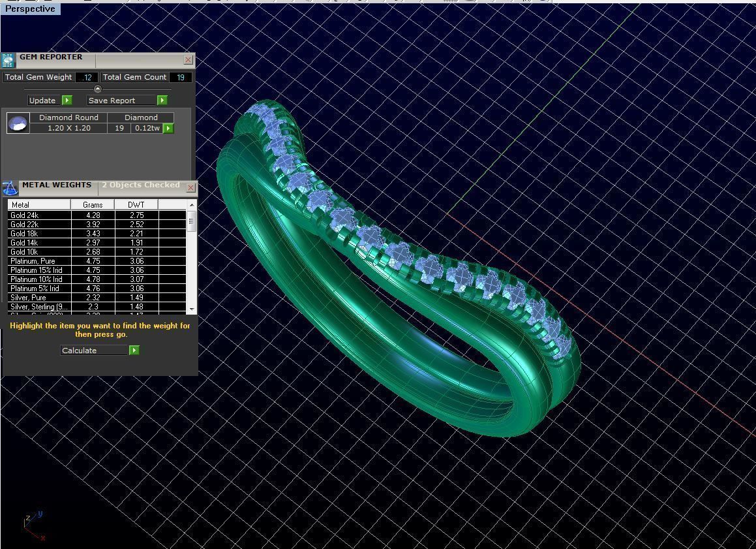Click the green arrow next to Calculate
Image resolution: width=756 pixels, height=549 pixels.
tap(134, 351)
